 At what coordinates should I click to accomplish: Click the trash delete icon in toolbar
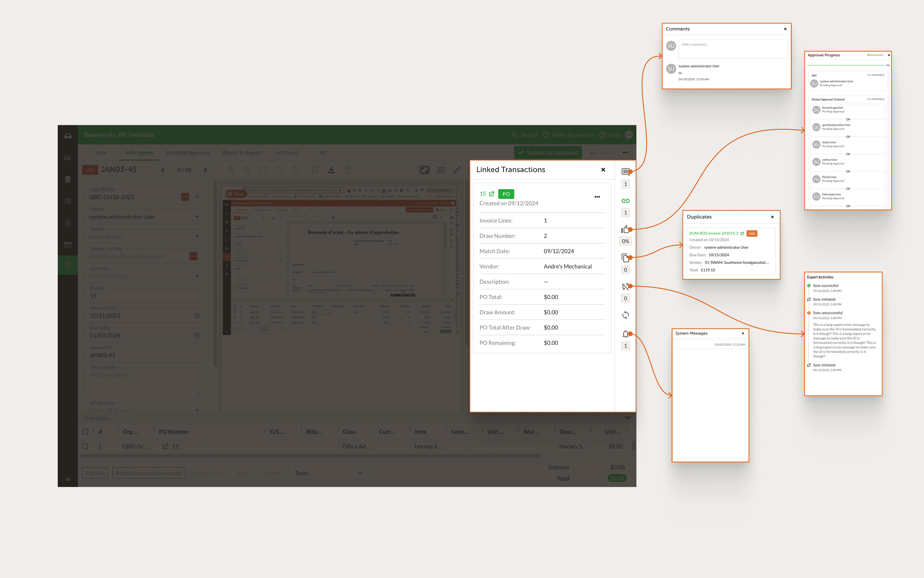click(x=347, y=170)
